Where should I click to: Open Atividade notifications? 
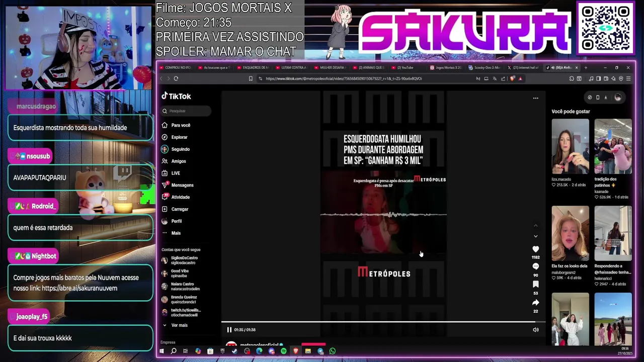pyautogui.click(x=176, y=197)
